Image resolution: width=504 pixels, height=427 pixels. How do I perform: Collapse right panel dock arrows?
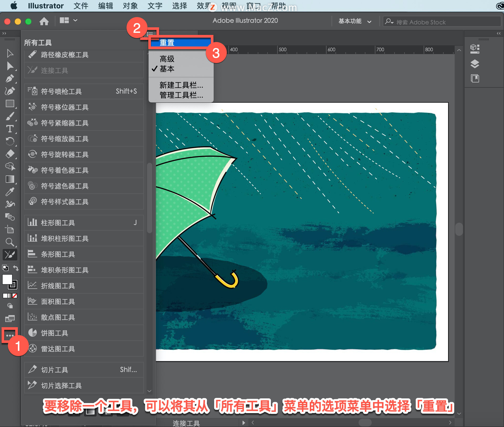coord(499,33)
